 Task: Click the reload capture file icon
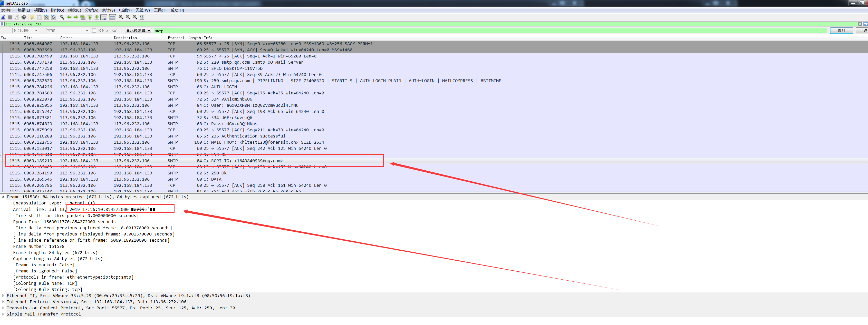tap(53, 17)
